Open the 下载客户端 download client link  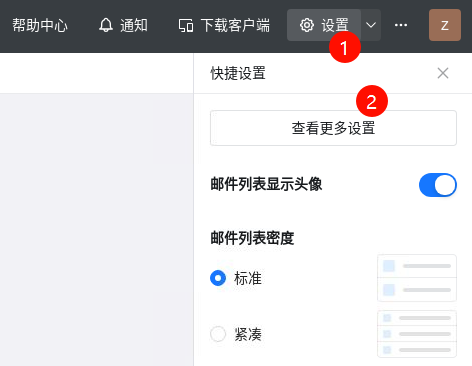tap(235, 25)
